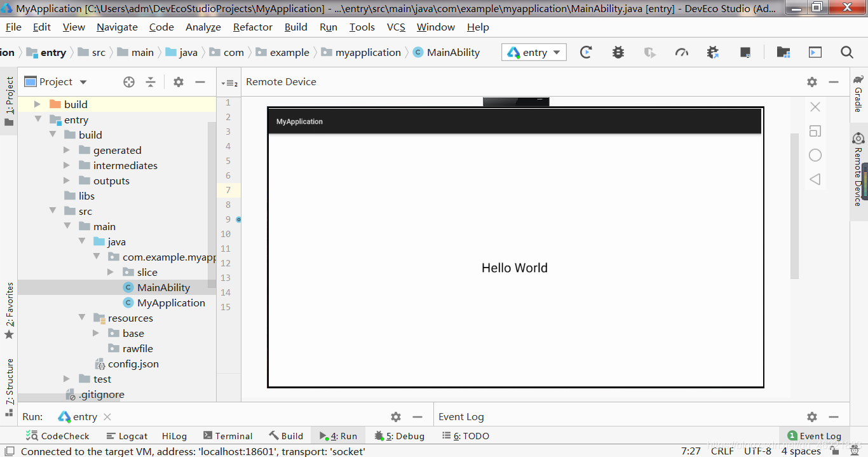Screen dimensions: 868x457
Task: Open Project panel settings gear
Action: pyautogui.click(x=179, y=82)
